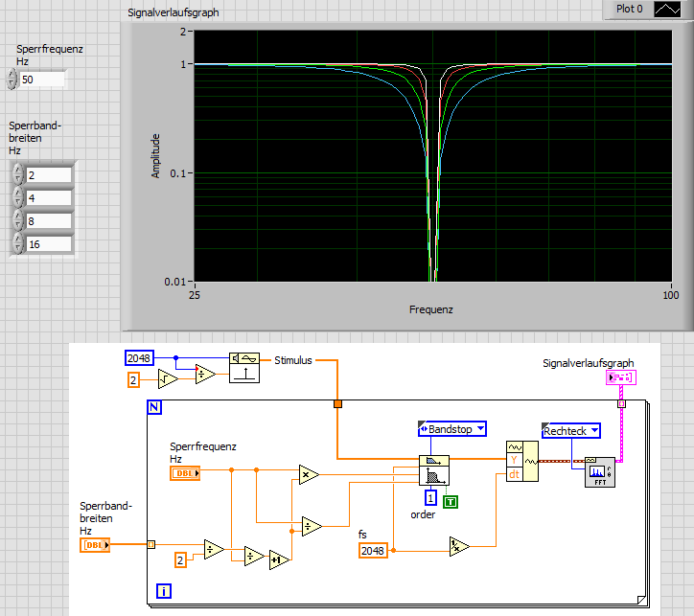Click the square root function node
The image size is (694, 616).
coord(168,379)
